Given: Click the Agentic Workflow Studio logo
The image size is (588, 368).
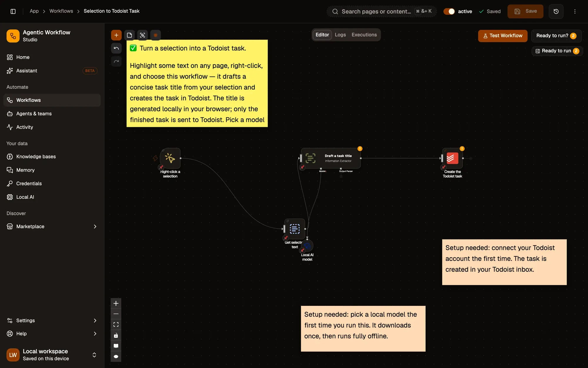Looking at the screenshot, I should pos(13,36).
